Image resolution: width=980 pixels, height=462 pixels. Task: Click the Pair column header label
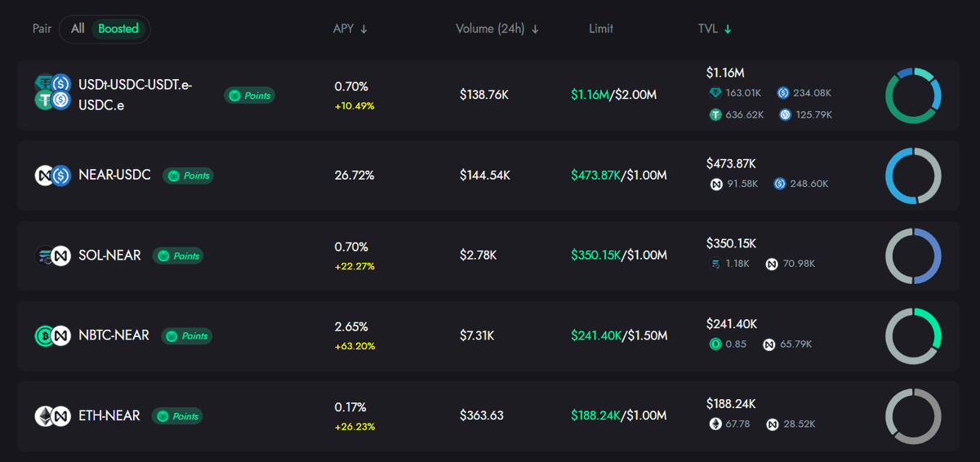[42, 29]
